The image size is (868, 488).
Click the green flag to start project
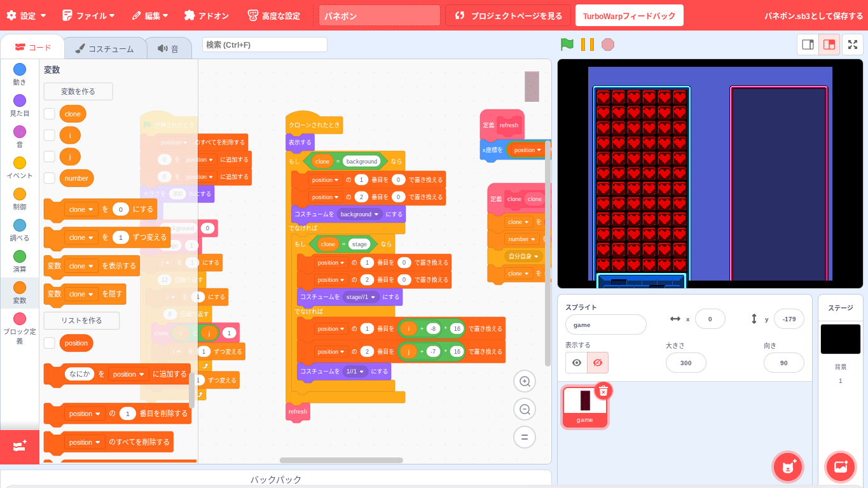click(x=567, y=44)
